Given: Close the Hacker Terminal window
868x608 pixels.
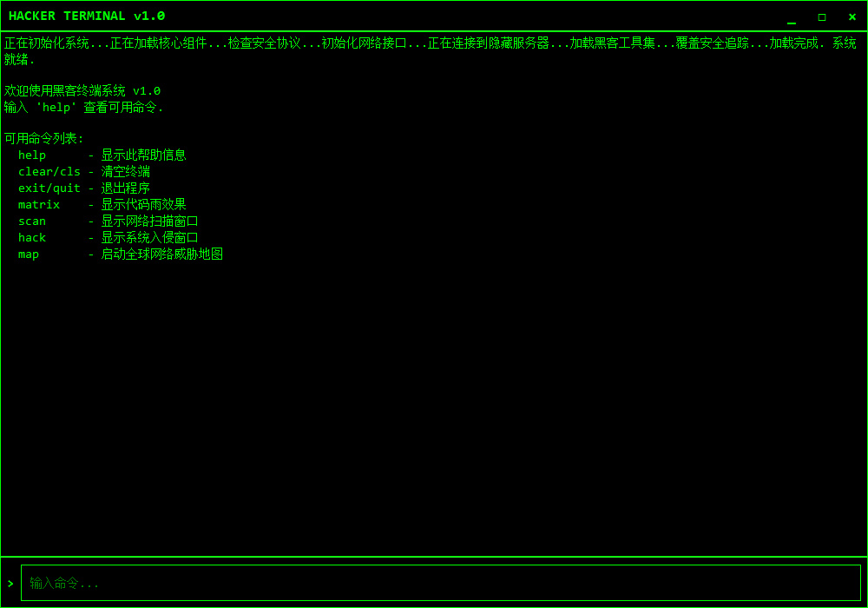Looking at the screenshot, I should pyautogui.click(x=852, y=17).
